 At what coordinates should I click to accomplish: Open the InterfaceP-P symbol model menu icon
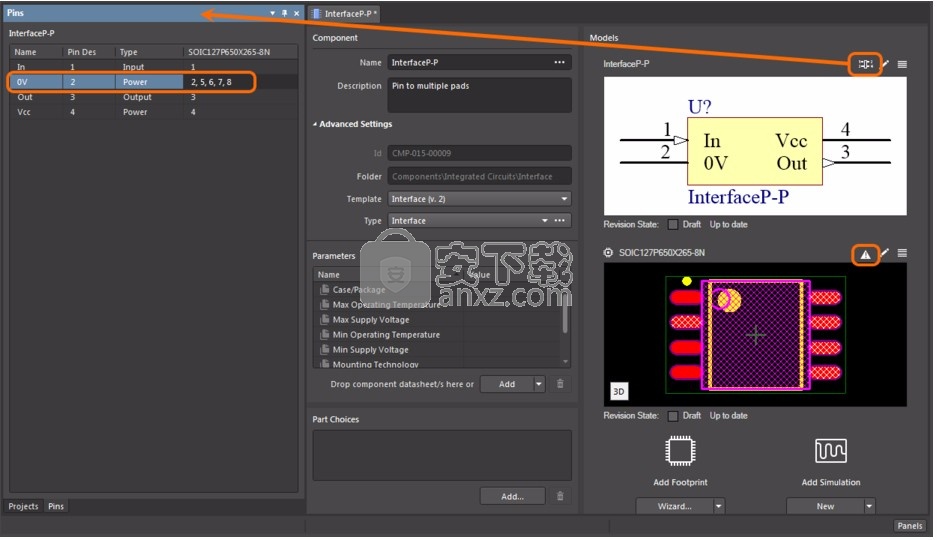902,64
